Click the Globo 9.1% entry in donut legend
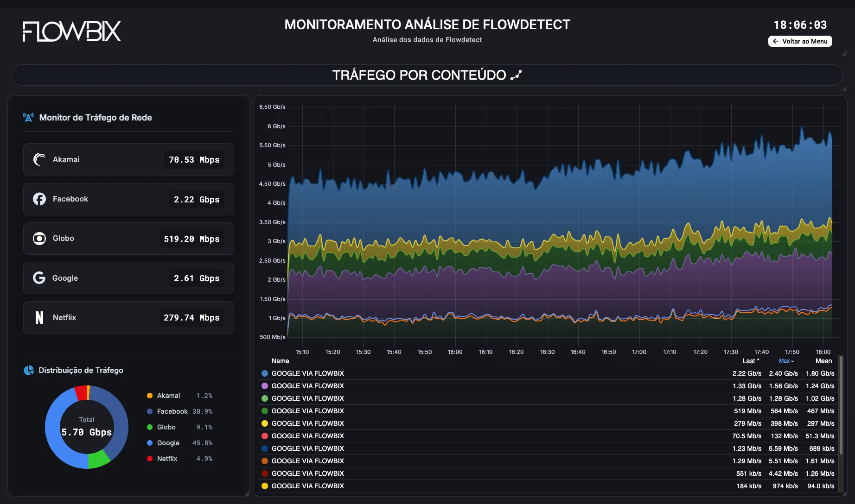Screen dimensions: 855x504 (x=179, y=427)
